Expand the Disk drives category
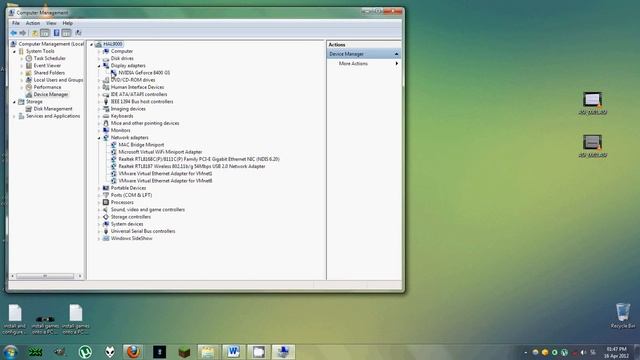The width and height of the screenshot is (640, 360). pos(99,59)
